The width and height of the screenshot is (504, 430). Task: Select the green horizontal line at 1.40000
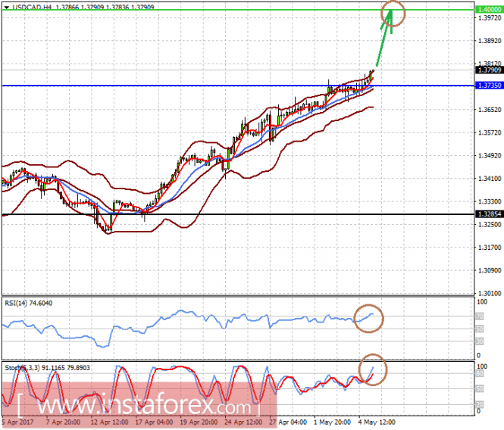click(238, 10)
